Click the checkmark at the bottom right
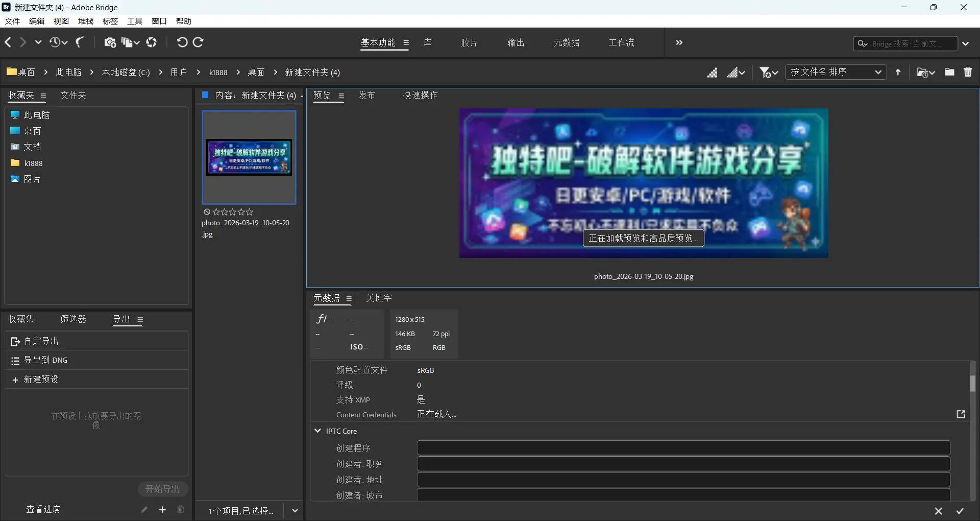This screenshot has height=521, width=980. tap(960, 511)
